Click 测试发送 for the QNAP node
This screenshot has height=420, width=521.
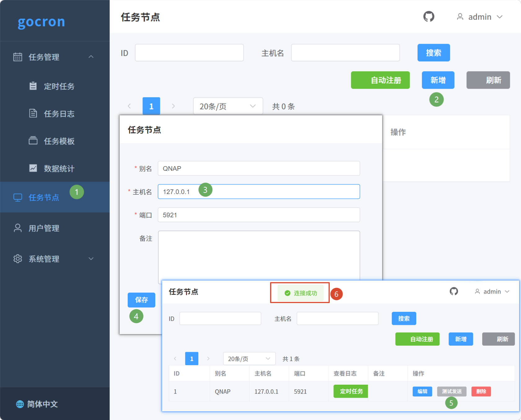pyautogui.click(x=452, y=391)
